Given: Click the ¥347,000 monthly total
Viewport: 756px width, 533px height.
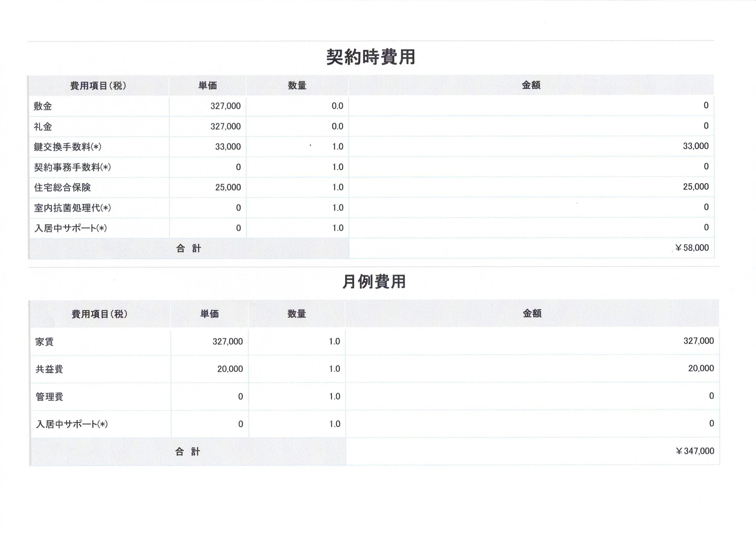Looking at the screenshot, I should [694, 451].
